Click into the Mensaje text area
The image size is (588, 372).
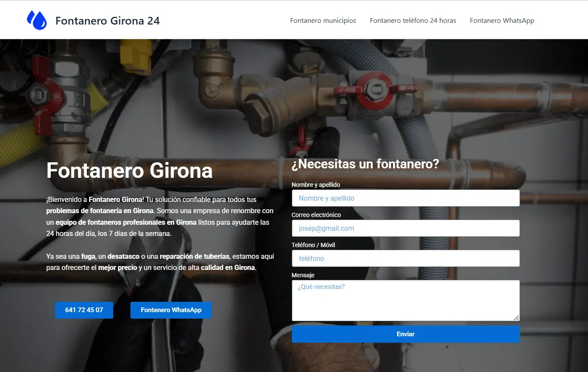[x=405, y=300]
